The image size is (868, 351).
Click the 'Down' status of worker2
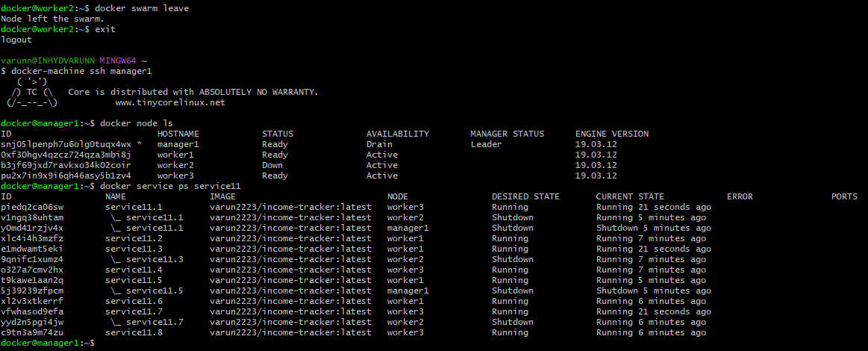pyautogui.click(x=272, y=166)
